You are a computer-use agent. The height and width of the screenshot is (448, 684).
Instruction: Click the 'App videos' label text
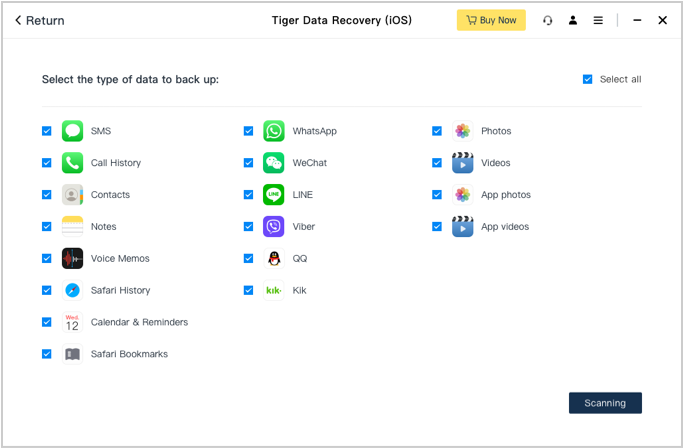[505, 226]
